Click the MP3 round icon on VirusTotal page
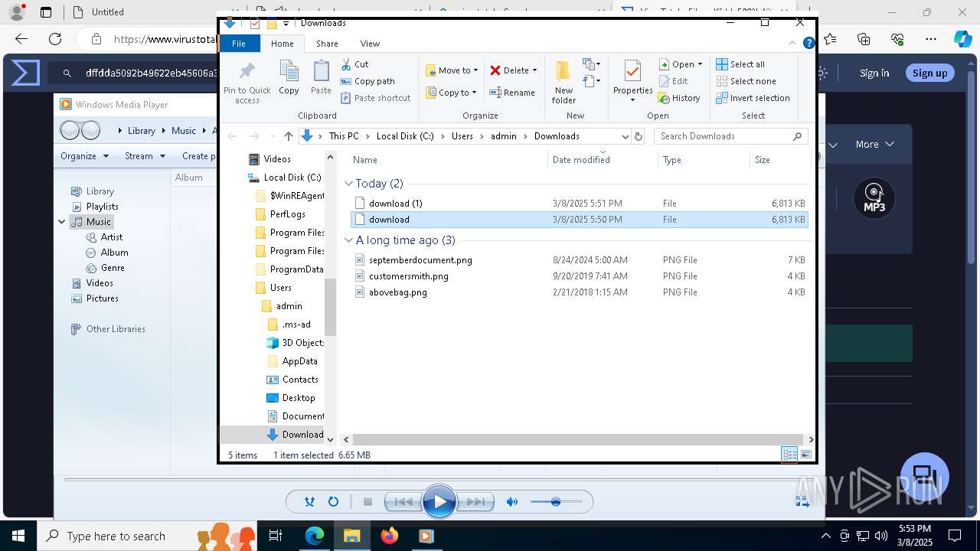980x551 pixels. click(x=874, y=198)
